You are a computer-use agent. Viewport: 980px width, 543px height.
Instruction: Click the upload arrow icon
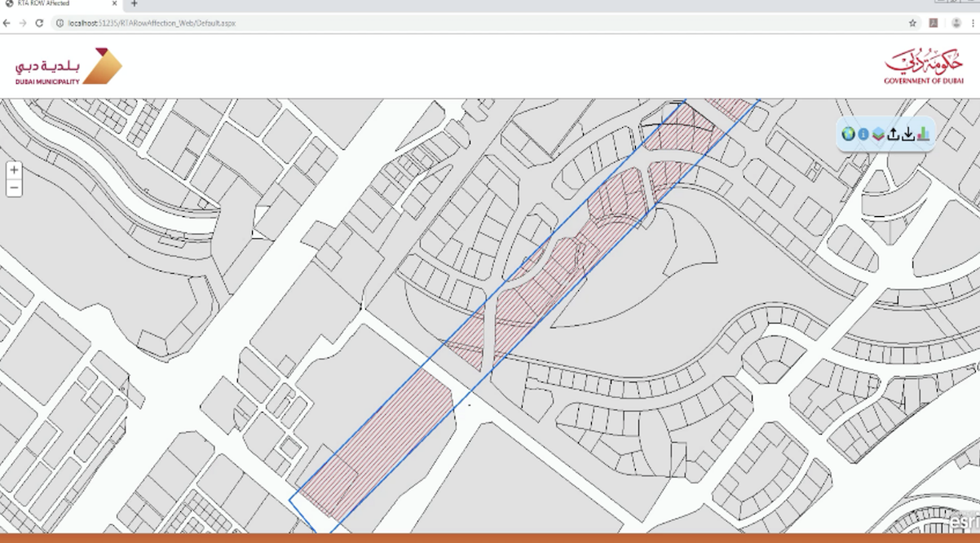(x=893, y=134)
